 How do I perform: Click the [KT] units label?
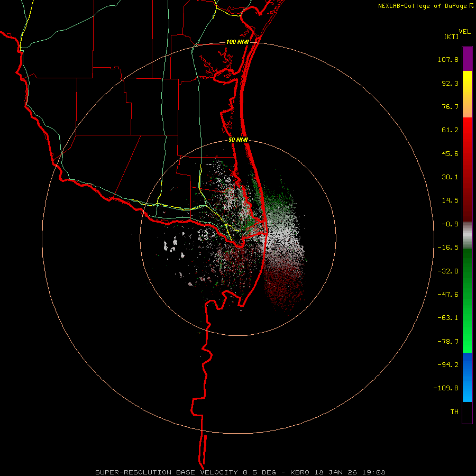point(452,36)
